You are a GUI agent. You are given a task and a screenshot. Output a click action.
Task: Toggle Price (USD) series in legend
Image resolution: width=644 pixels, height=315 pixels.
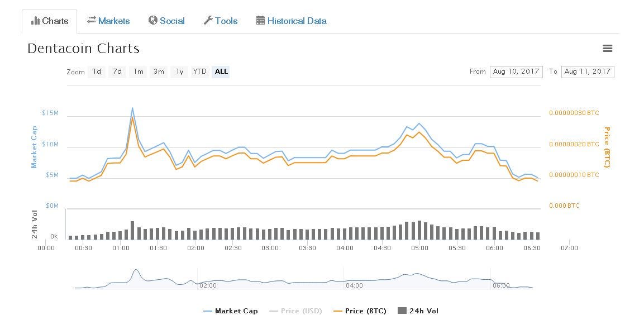pos(295,311)
